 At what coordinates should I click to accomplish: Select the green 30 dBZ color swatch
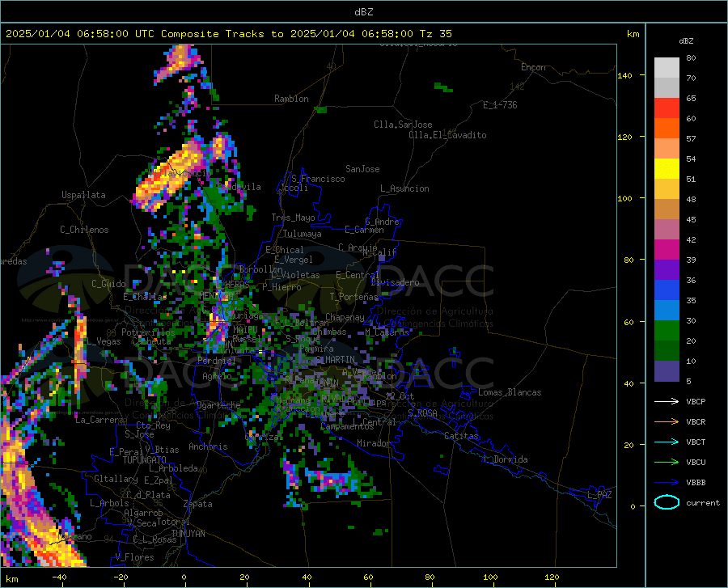point(667,331)
